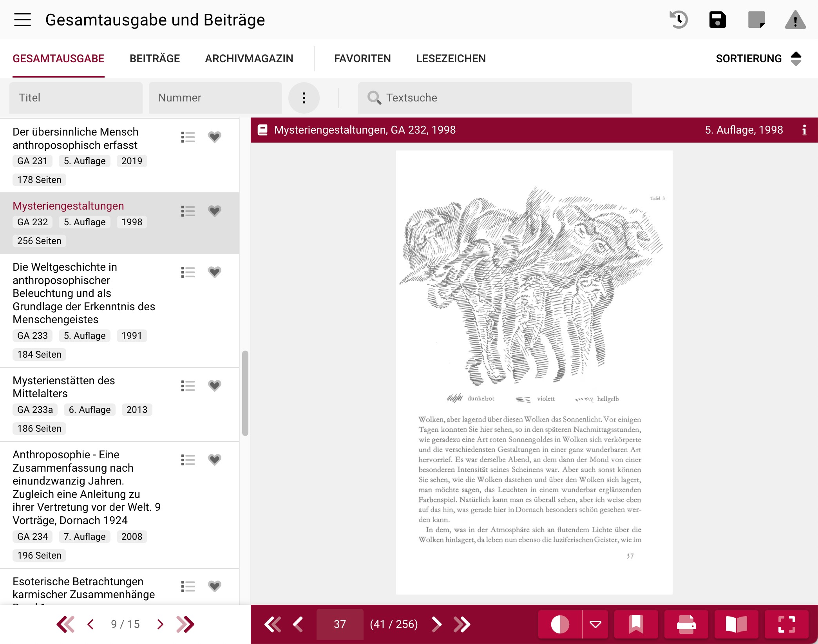The height and width of the screenshot is (644, 818).
Task: Expand the contrast options dropdown arrow
Action: click(x=595, y=624)
